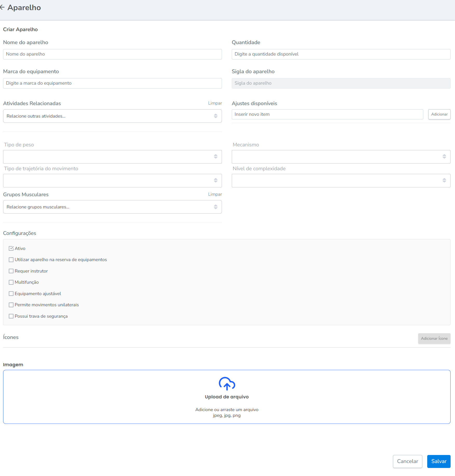Screen dimensions: 455x476
Task: Uncheck the Ativo checkbox
Action: point(11,248)
